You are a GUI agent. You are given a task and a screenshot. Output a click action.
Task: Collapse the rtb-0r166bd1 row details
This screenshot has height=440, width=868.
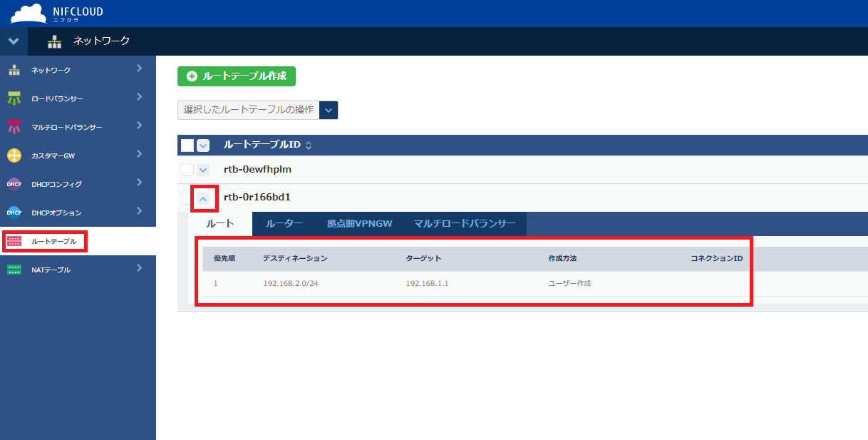point(204,199)
